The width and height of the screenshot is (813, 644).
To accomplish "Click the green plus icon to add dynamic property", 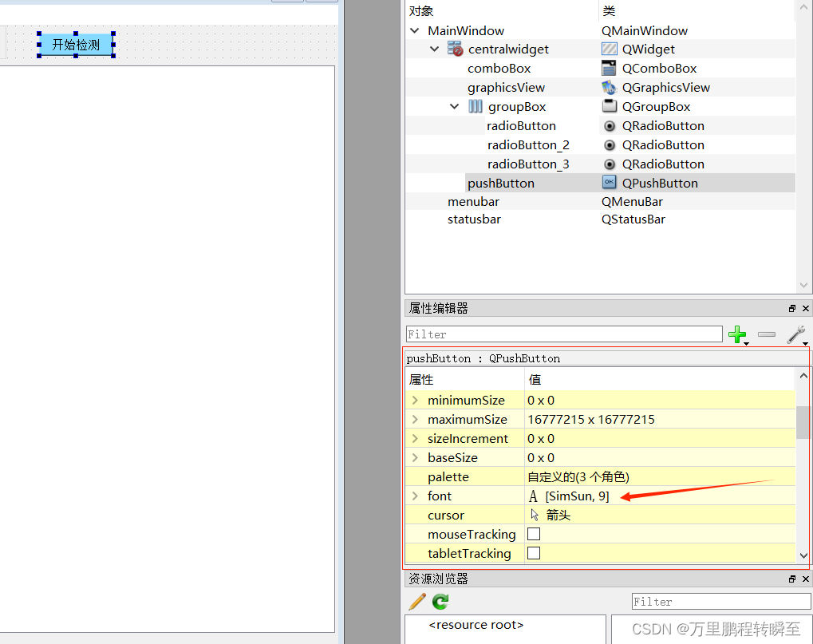I will 738,334.
